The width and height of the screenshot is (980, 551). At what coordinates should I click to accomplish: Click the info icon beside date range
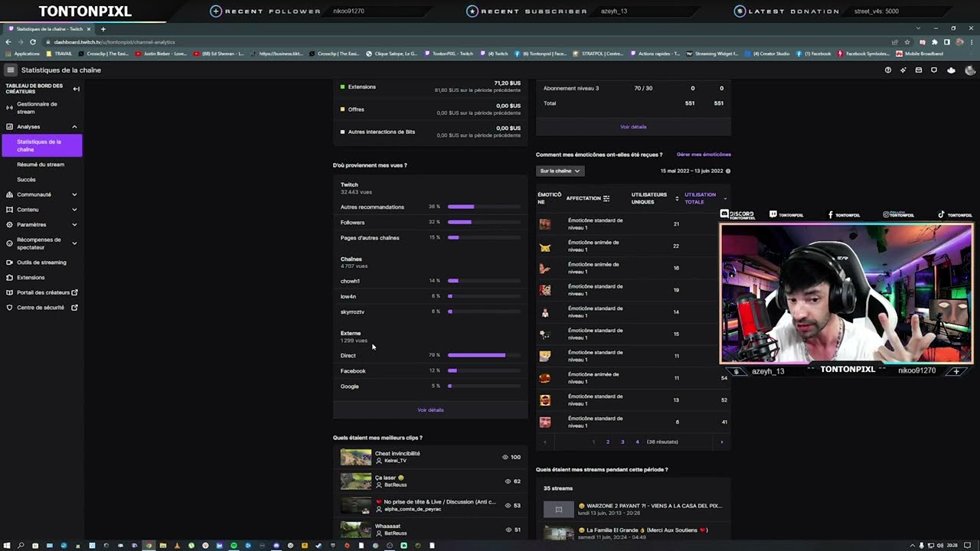728,171
